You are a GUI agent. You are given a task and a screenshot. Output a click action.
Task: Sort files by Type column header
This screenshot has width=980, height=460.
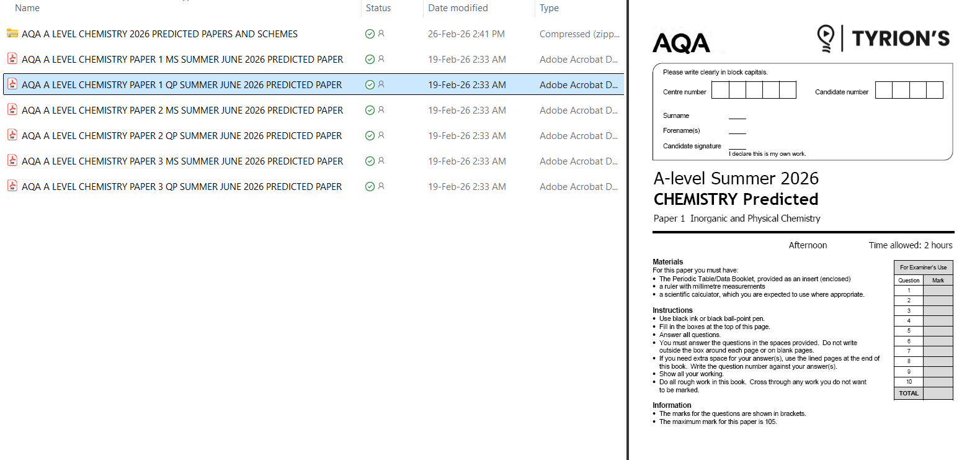[x=549, y=8]
